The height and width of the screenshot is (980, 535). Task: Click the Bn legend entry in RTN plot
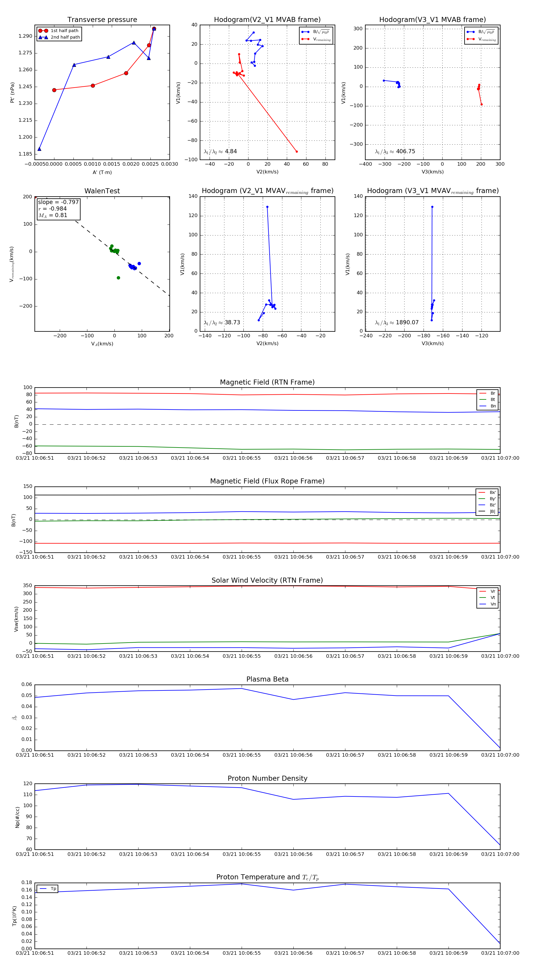pos(487,406)
